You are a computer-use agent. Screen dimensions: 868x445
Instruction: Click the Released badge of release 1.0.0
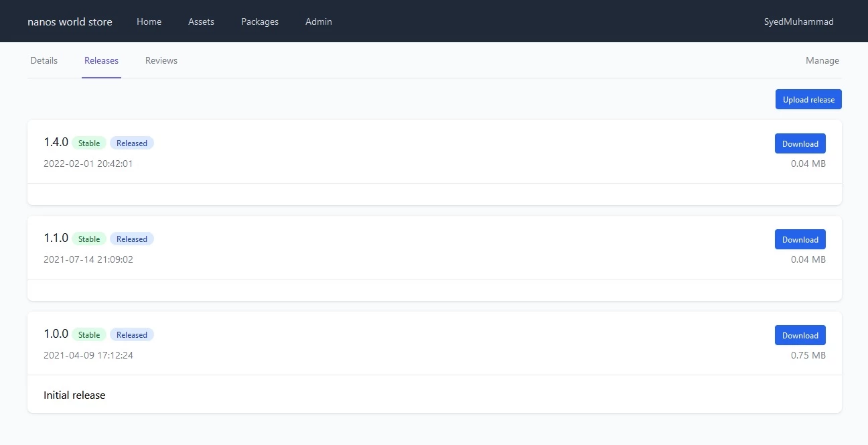pos(132,334)
